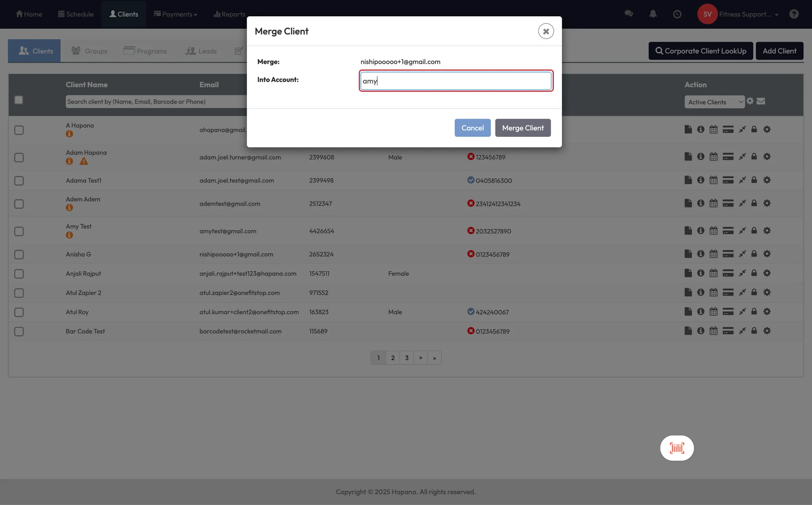Screen dimensions: 812x505
Task: Open Schedule in top navigation
Action: (x=76, y=14)
